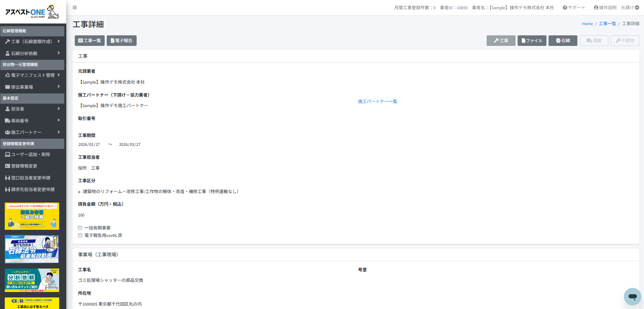The image size is (644, 309).
Task: Click the アスベストONE logo
Action: pos(32,12)
